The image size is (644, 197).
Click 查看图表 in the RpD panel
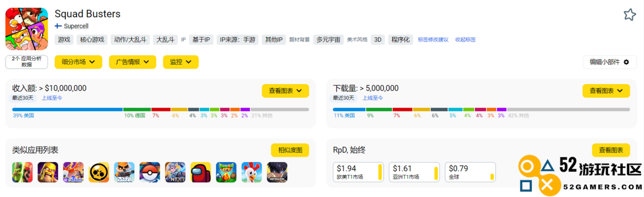[611, 150]
